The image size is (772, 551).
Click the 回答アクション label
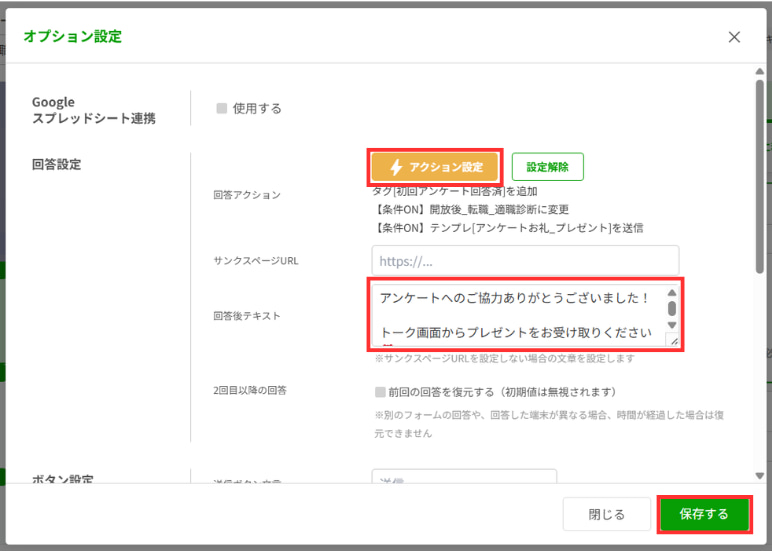(x=247, y=194)
